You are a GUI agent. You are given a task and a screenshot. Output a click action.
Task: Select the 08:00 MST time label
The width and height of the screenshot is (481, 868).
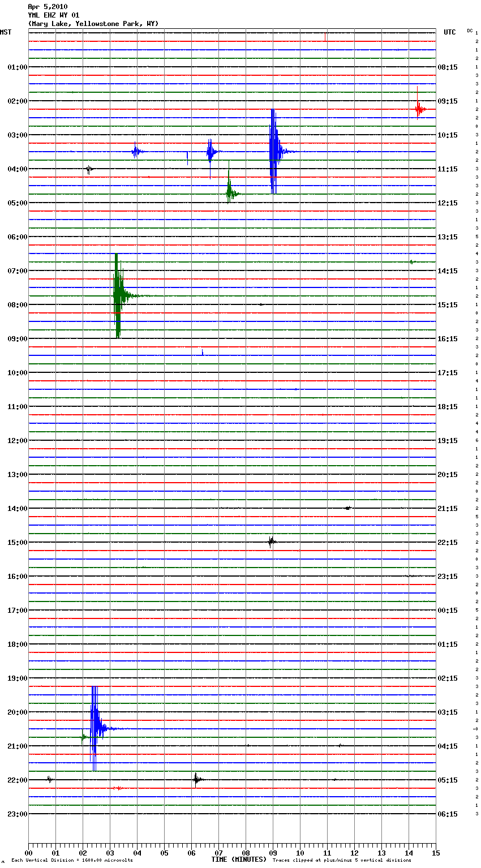pos(18,305)
